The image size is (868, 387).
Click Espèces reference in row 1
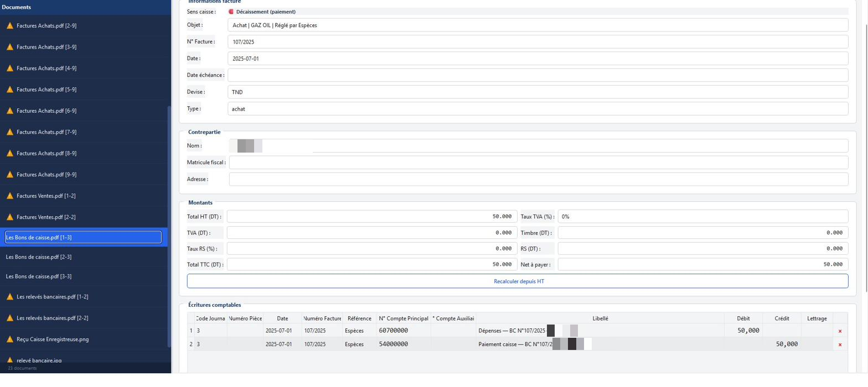[x=359, y=331]
